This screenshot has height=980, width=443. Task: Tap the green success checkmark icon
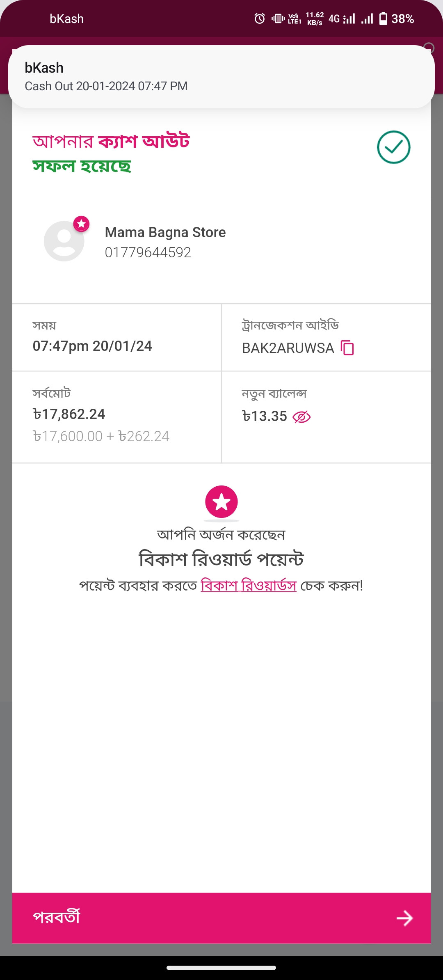coord(394,147)
